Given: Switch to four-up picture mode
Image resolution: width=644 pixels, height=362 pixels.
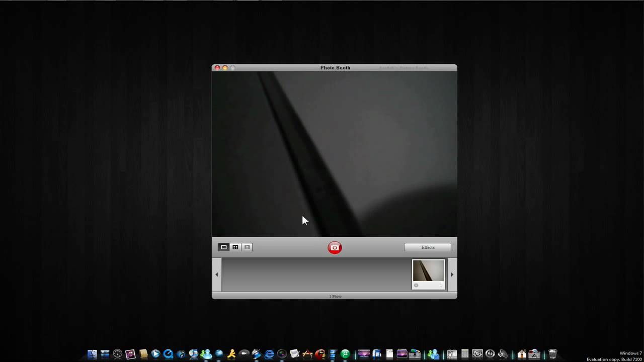Looking at the screenshot, I should click(x=235, y=247).
